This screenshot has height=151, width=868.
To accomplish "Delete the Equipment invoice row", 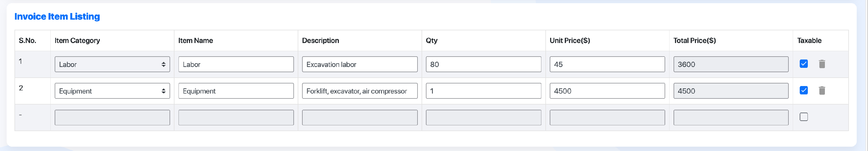I will click(822, 90).
